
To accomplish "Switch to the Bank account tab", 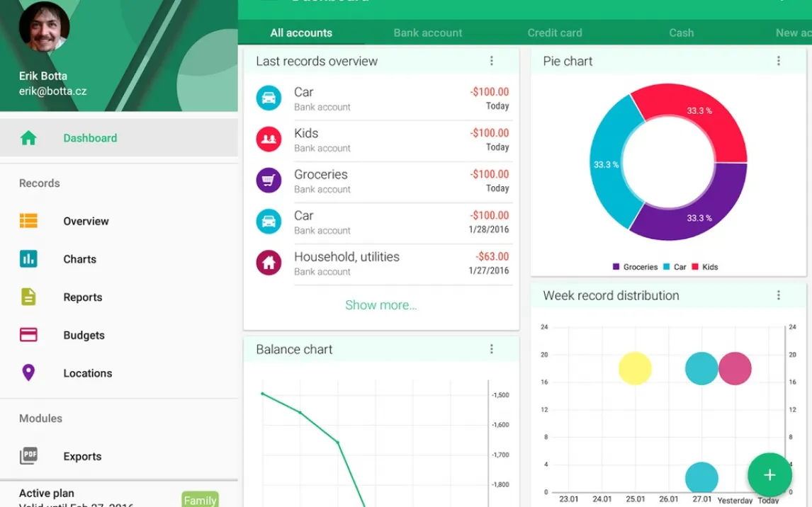I will 428,33.
